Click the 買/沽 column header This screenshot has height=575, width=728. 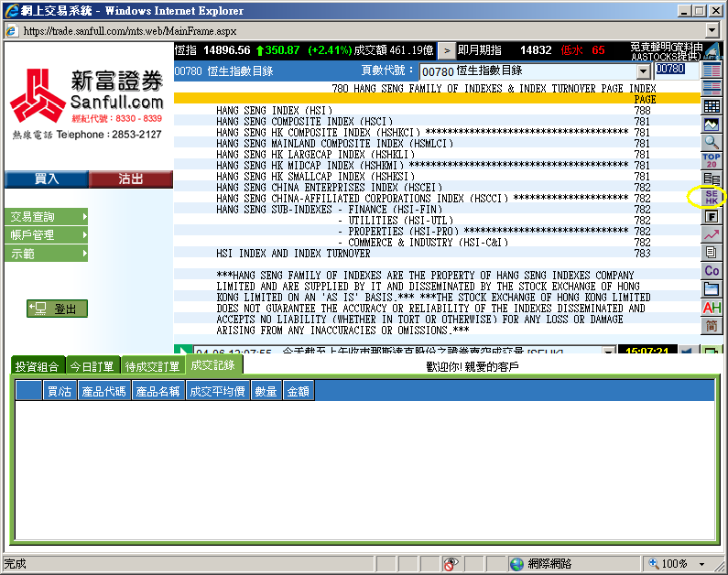(60, 391)
